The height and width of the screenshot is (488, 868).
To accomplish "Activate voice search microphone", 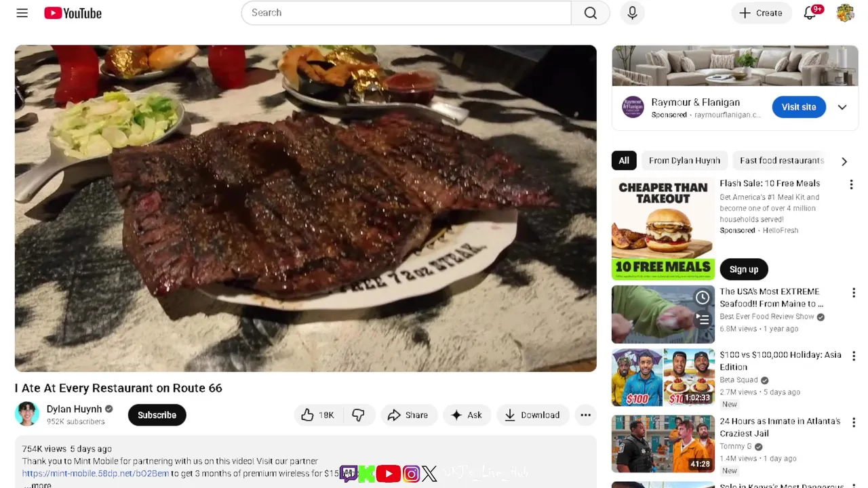I will click(632, 13).
